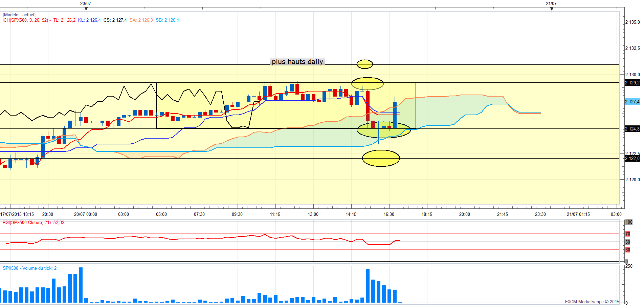Click the RSI 30 level tag
Image resolution: width=644 pixels, height=305 pixels.
click(628, 250)
